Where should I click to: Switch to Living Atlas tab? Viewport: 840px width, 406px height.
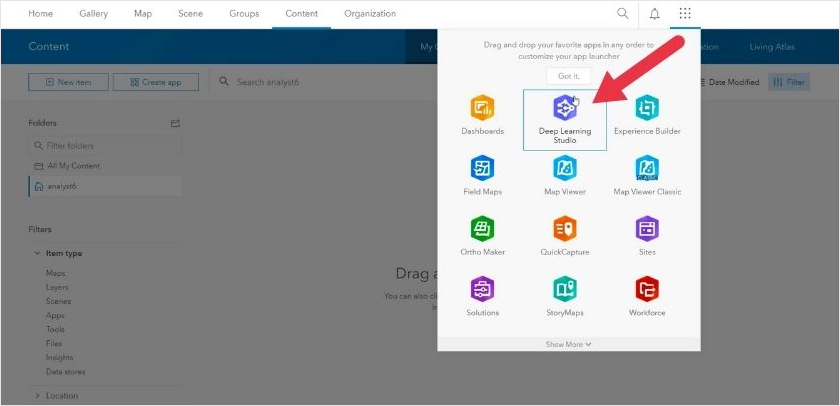click(x=772, y=47)
